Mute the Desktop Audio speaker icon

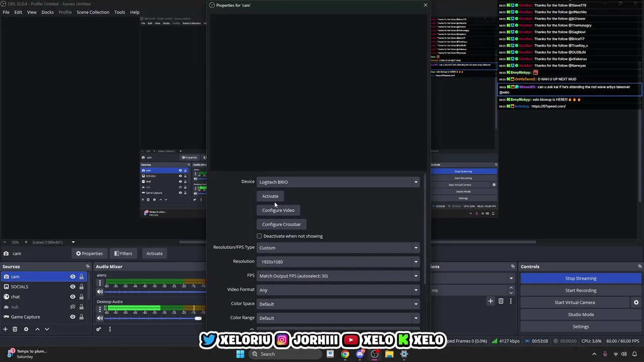(100, 318)
